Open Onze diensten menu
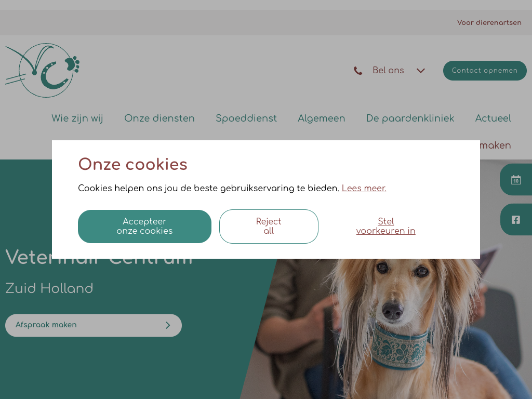The image size is (532, 399). pos(159,118)
